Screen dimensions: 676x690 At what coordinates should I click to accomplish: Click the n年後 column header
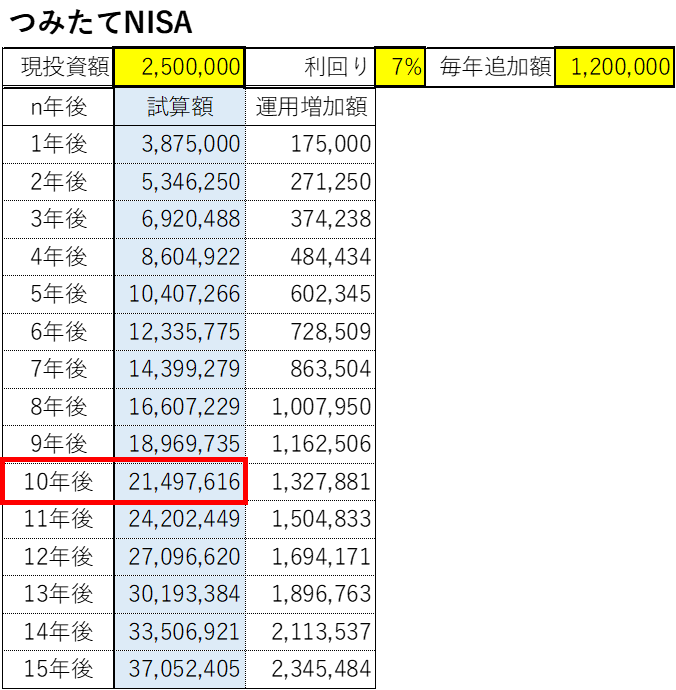(58, 107)
